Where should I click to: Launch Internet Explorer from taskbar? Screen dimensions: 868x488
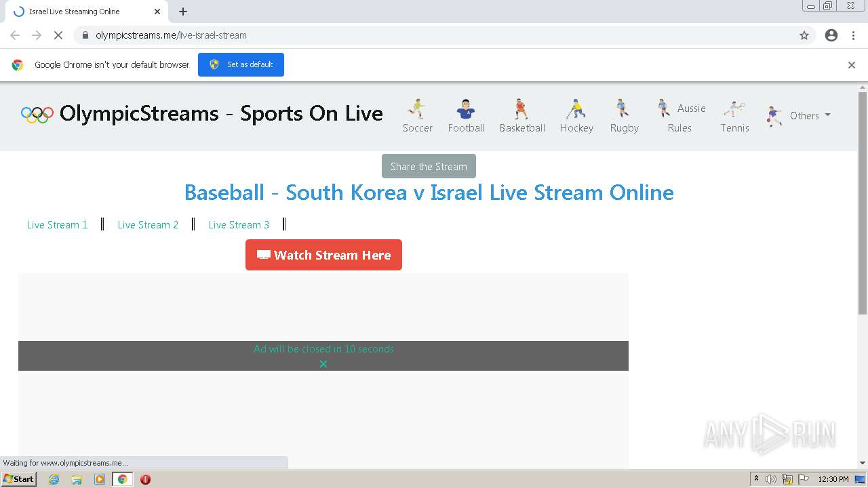pyautogui.click(x=54, y=479)
